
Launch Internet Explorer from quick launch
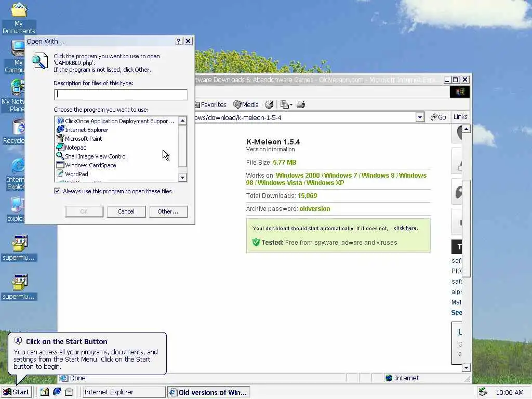(57, 392)
